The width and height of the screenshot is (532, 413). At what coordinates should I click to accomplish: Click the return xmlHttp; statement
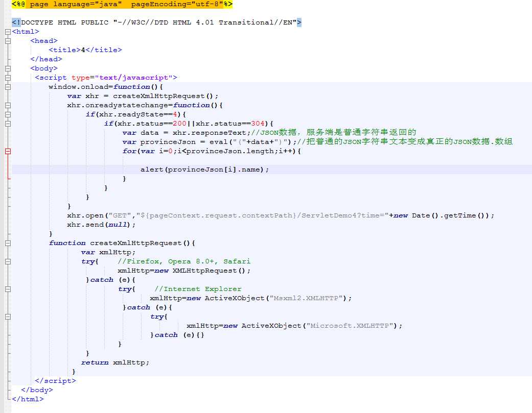coord(115,362)
